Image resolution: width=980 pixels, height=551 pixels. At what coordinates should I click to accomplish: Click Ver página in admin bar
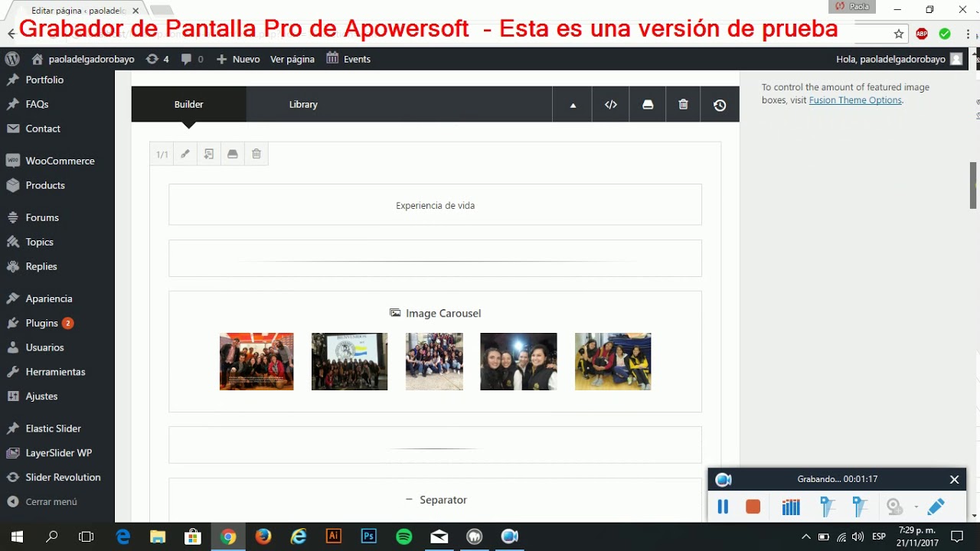coord(292,59)
